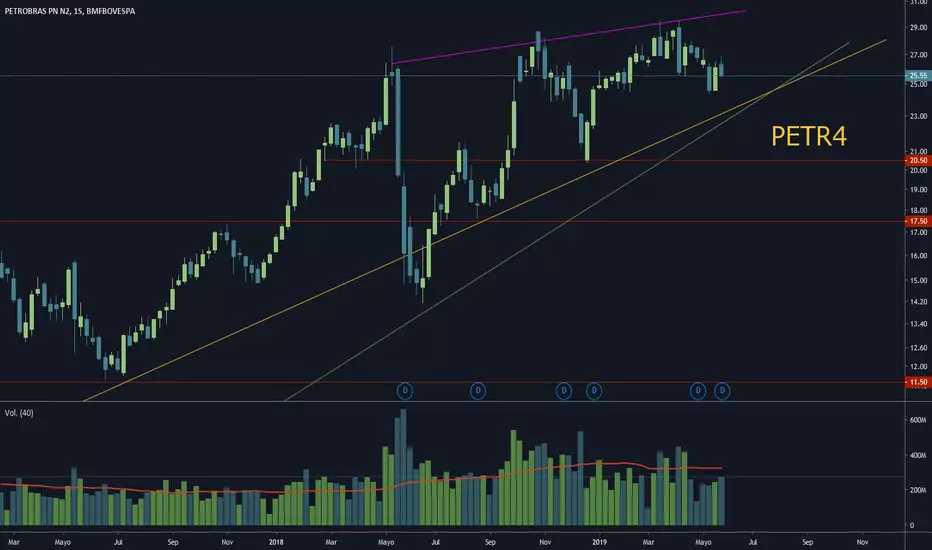932x550 pixels.
Task: Click the red 11.50 price label
Action: click(918, 382)
